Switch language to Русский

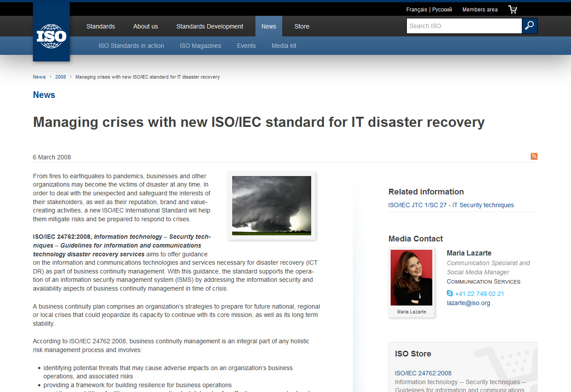[x=442, y=10]
